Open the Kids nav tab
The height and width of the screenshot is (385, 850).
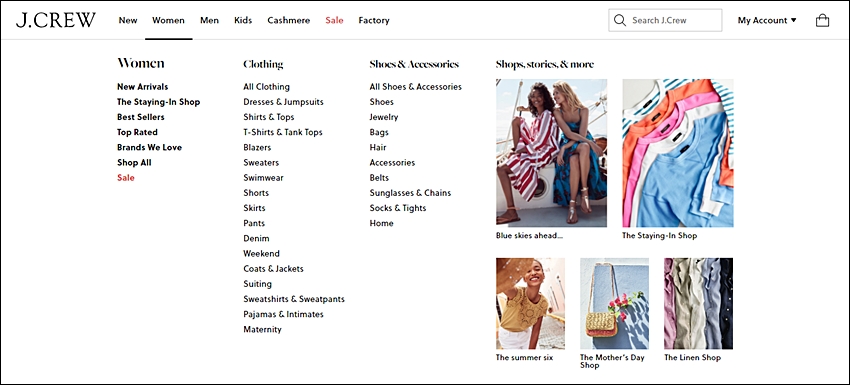[243, 21]
